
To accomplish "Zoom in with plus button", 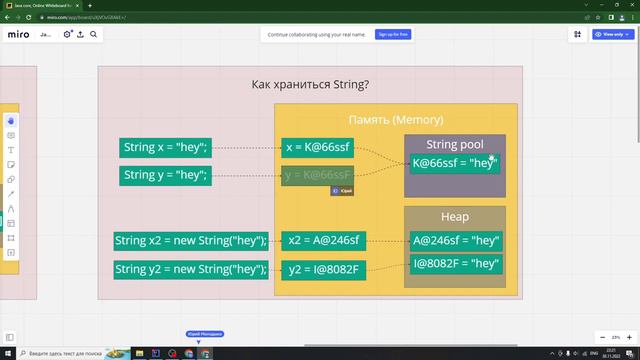I will pyautogui.click(x=629, y=337).
